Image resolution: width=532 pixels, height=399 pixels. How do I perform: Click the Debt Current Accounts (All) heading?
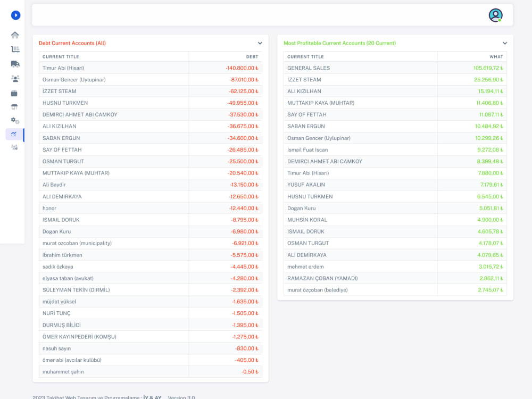tap(72, 43)
